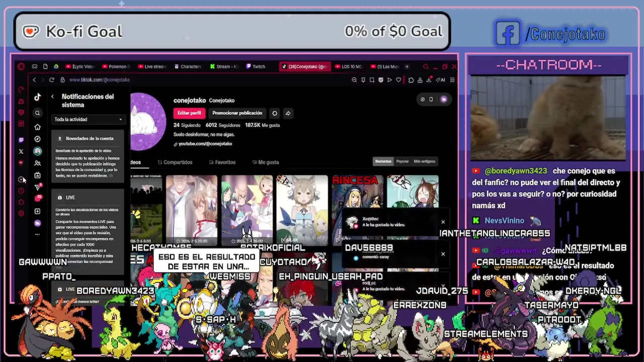Open TikTok Friends people icon
Viewport: 644px width, 362px height.
37,163
